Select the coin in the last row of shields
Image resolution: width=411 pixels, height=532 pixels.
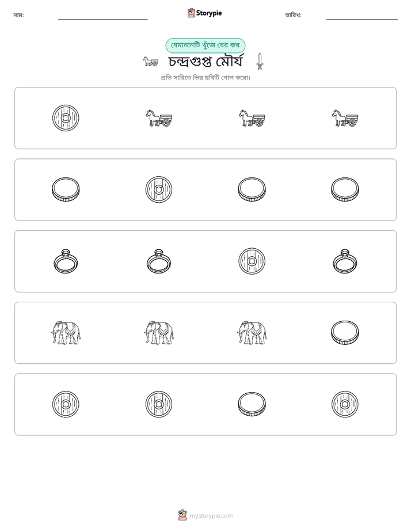(252, 404)
